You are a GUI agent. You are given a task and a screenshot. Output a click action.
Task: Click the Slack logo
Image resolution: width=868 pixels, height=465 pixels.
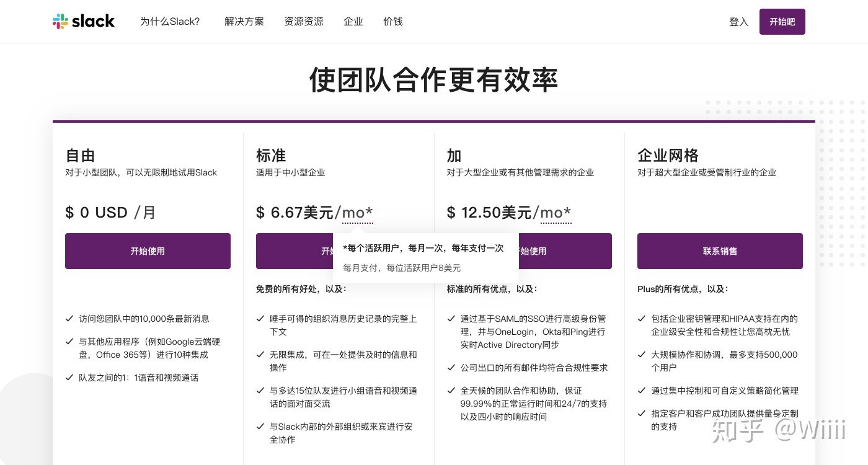(84, 21)
